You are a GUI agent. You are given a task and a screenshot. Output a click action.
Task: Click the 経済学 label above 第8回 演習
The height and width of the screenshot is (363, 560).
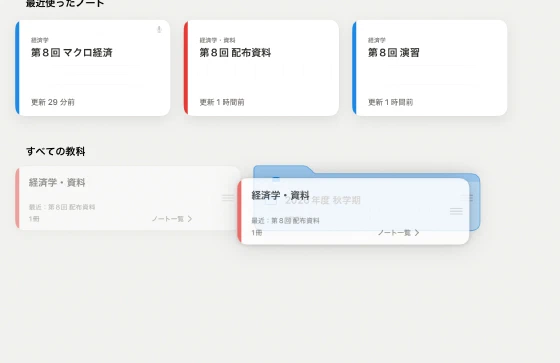[377, 40]
